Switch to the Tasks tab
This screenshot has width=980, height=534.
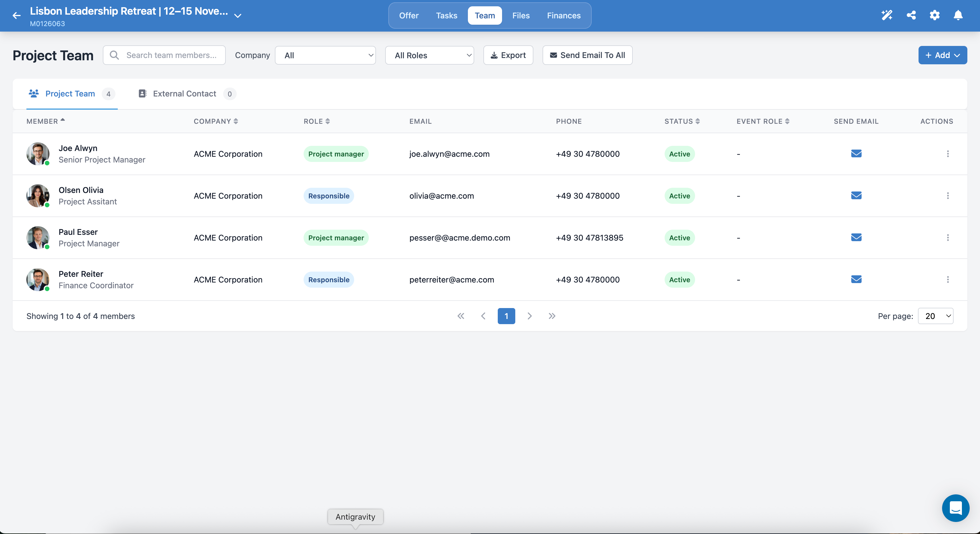click(447, 16)
